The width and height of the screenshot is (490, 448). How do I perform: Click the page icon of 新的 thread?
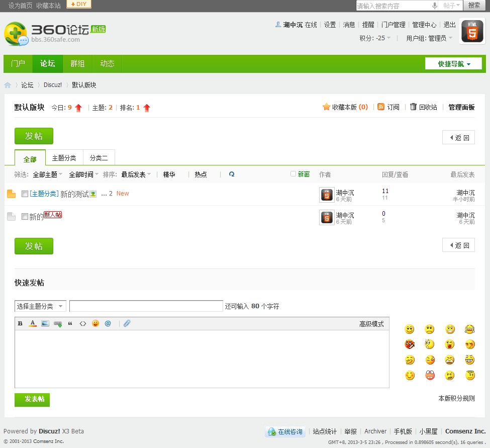tap(11, 216)
